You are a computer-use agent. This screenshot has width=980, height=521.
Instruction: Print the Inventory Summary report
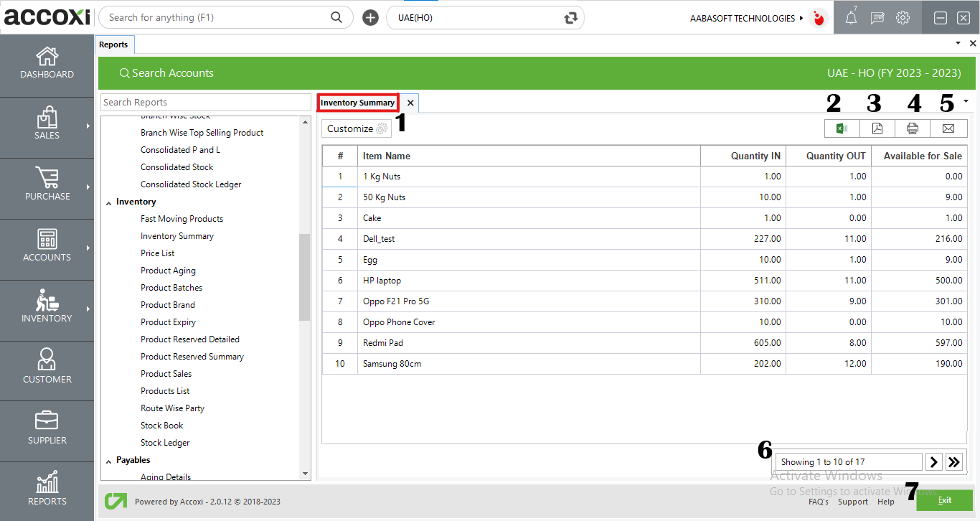click(x=913, y=128)
